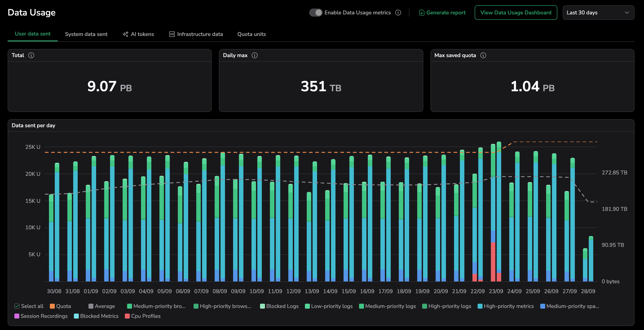This screenshot has height=330, width=644.
Task: Click the Cpu Profiles red color swatch
Action: click(127, 316)
